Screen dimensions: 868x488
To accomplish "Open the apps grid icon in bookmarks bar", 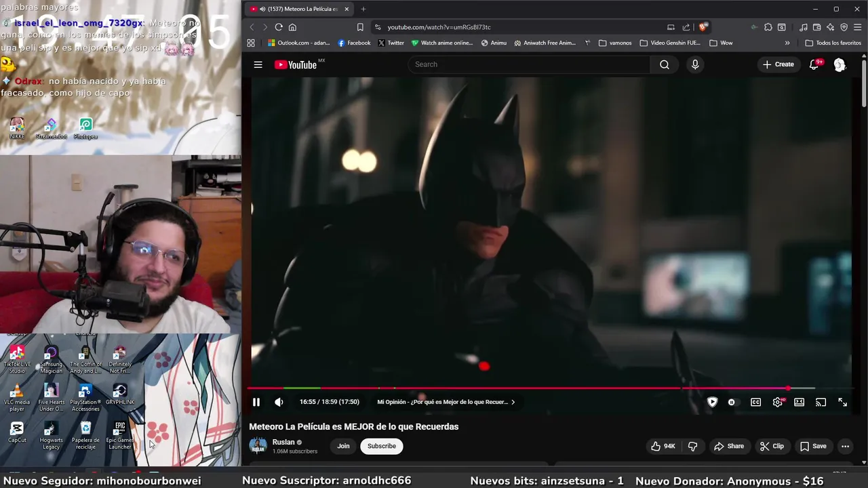I will click(251, 43).
